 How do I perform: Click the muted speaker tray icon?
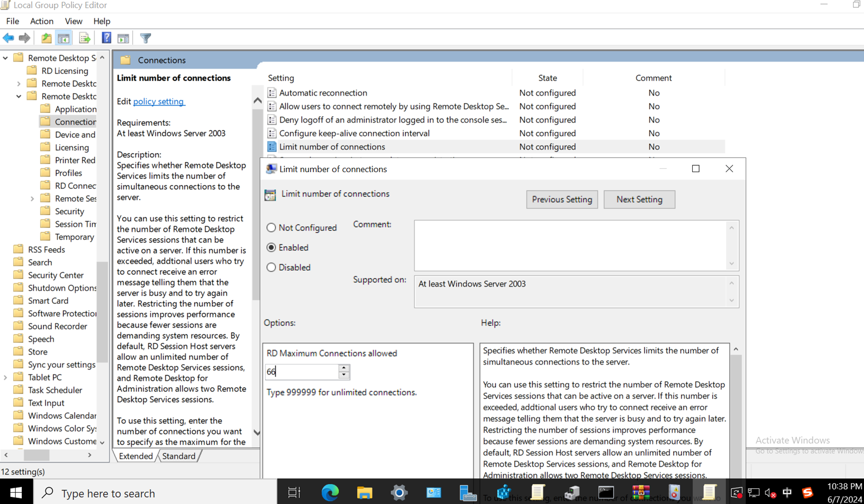tap(770, 493)
